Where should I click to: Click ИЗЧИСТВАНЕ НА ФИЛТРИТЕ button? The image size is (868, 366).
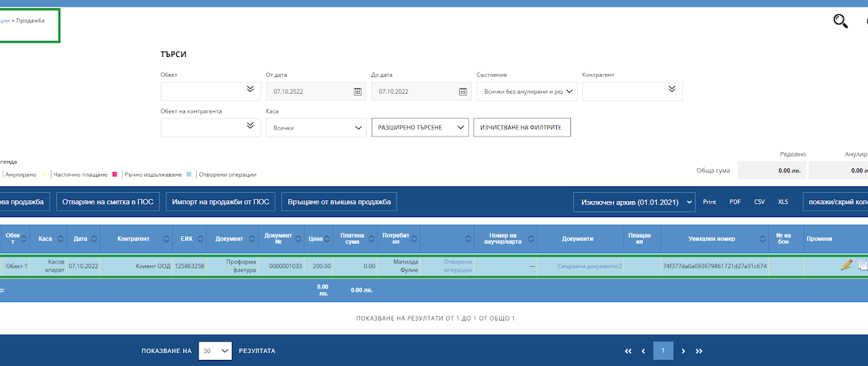pos(521,128)
